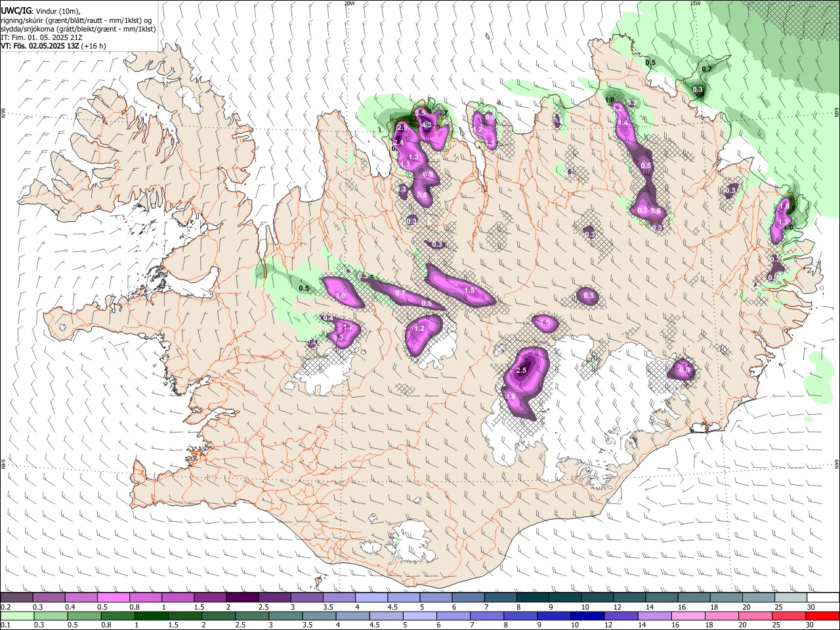Screen dimensions: 840x630
Task: Click the black 0.5 label in the western green rain area
Action: [304, 288]
